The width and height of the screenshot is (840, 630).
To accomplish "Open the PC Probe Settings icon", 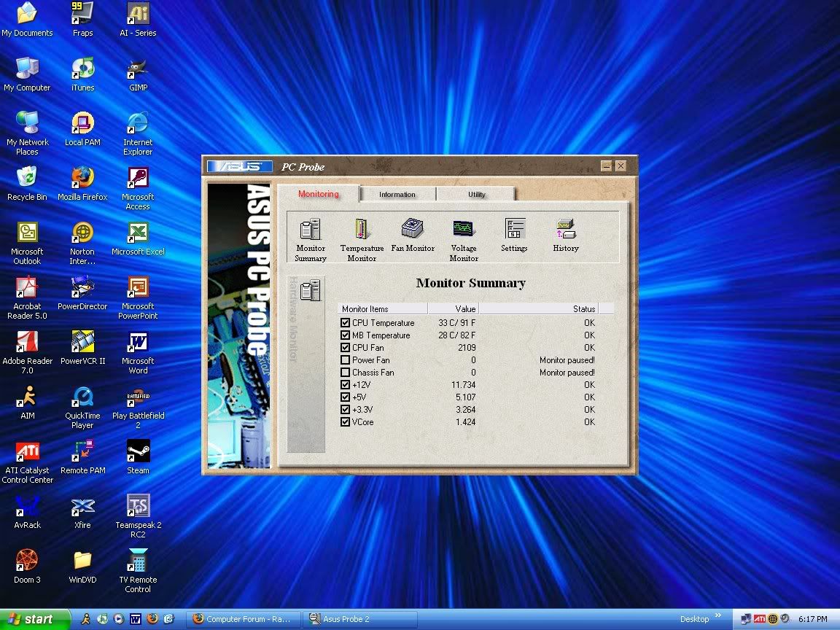I will click(514, 235).
